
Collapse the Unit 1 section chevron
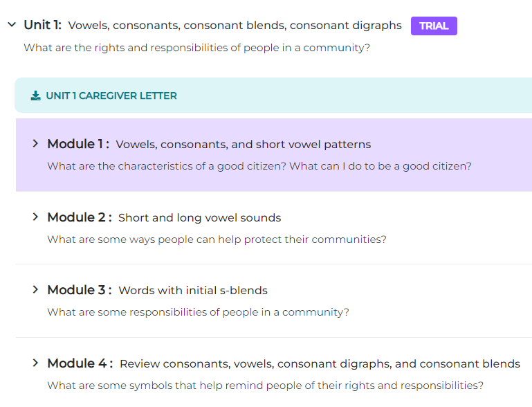click(x=12, y=25)
